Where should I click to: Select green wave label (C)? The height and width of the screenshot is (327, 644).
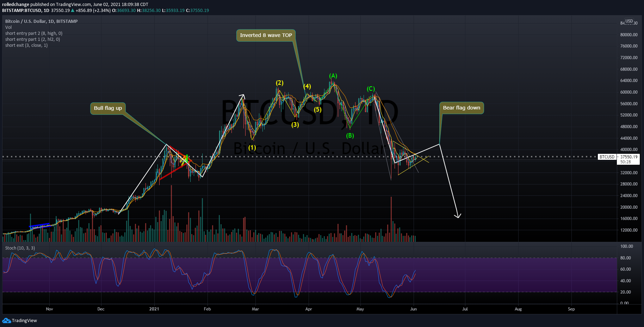[x=371, y=89]
